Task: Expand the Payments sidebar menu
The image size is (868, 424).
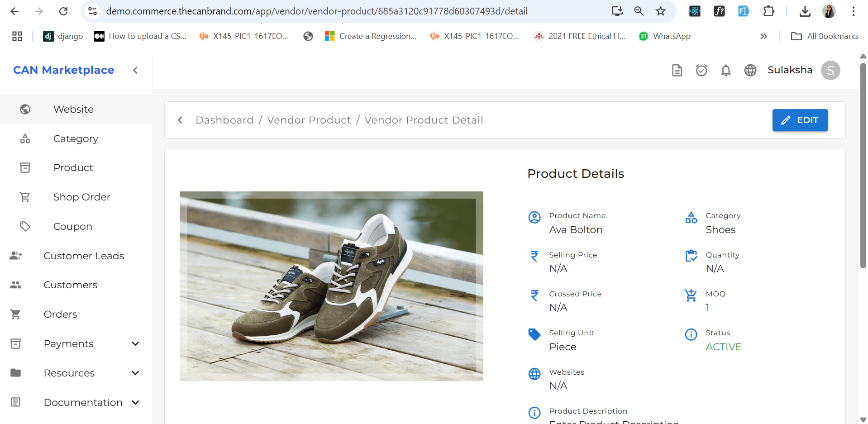Action: pyautogui.click(x=135, y=343)
